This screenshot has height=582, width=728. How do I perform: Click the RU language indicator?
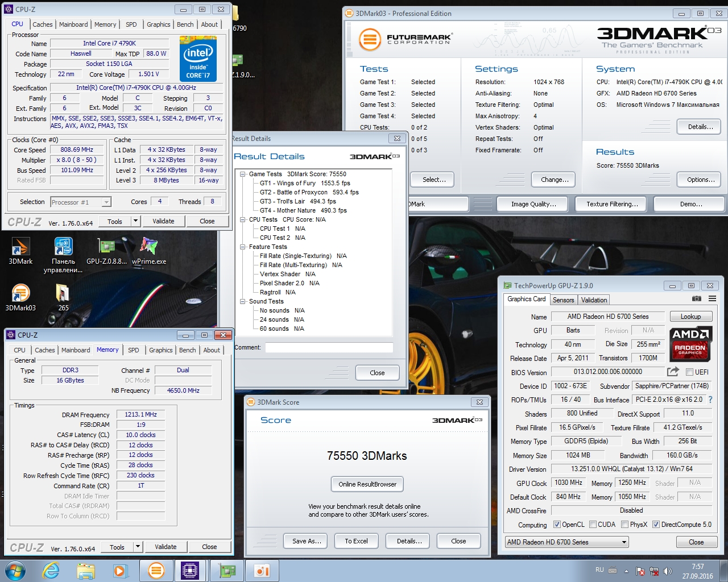click(599, 569)
